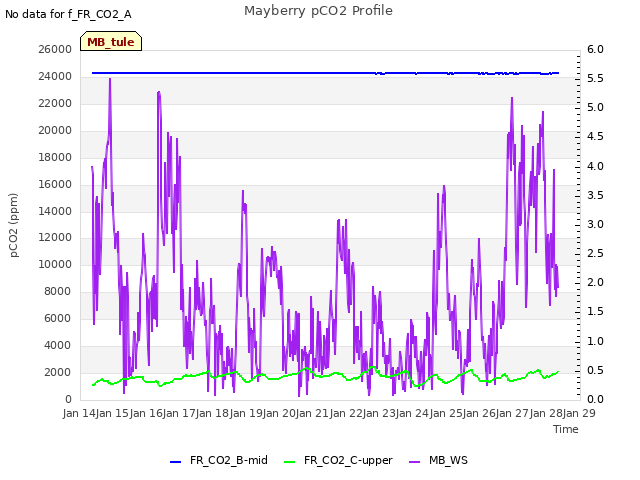Click the 16000 left axis value
This screenshot has width=640, height=480.
55,184
